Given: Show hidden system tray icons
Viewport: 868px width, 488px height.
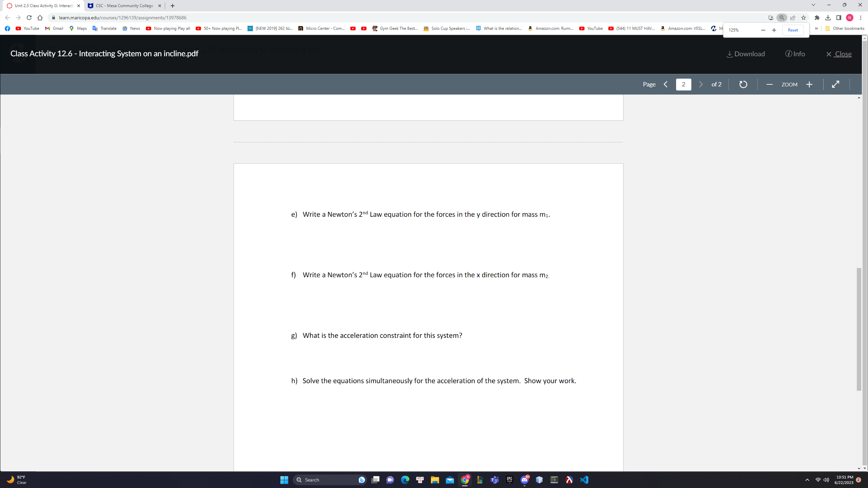Looking at the screenshot, I should click(807, 480).
